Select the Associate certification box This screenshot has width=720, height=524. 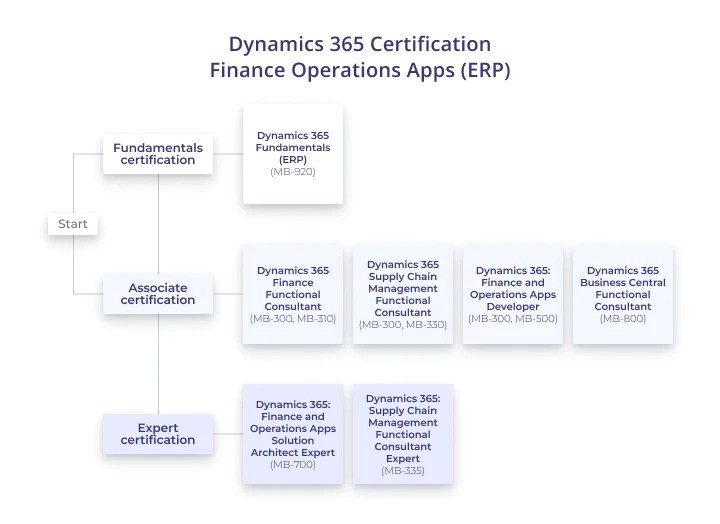click(x=158, y=294)
